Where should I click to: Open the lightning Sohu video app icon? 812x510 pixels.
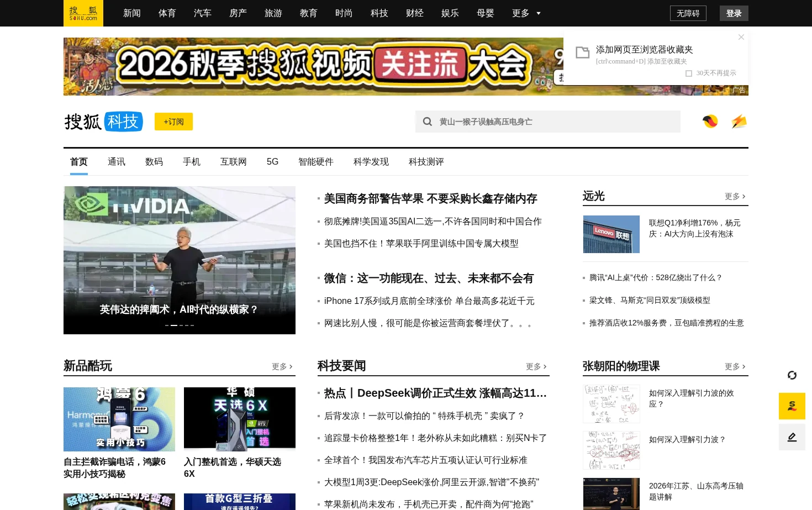coord(739,121)
